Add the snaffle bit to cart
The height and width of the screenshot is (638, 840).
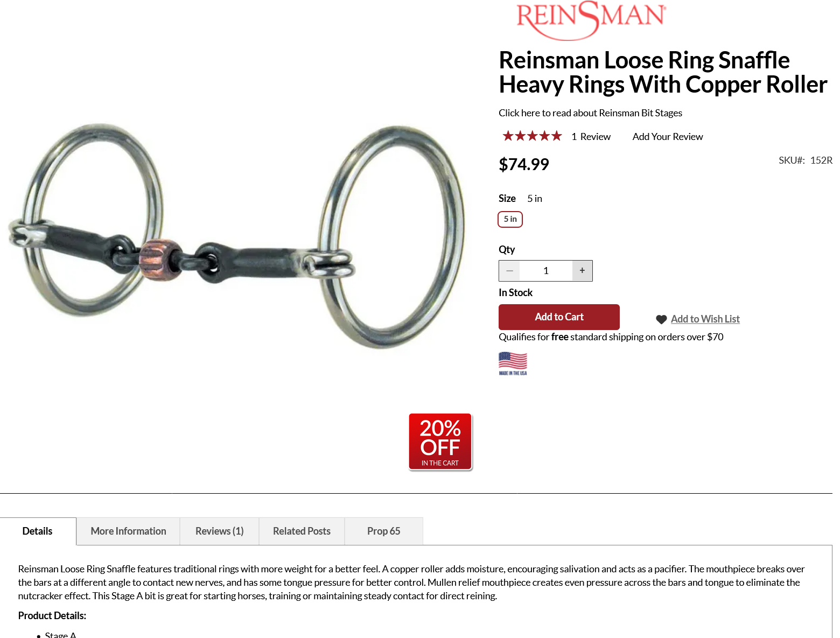tap(559, 317)
